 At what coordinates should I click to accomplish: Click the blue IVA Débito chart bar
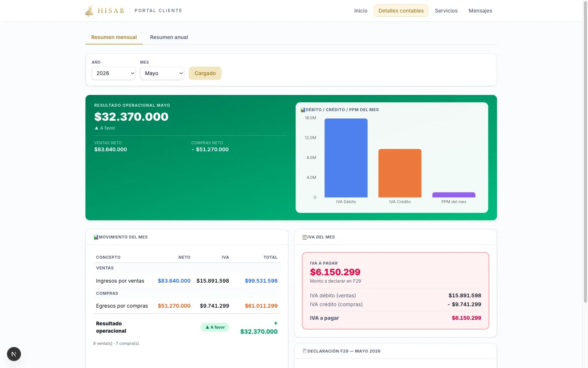pyautogui.click(x=346, y=158)
